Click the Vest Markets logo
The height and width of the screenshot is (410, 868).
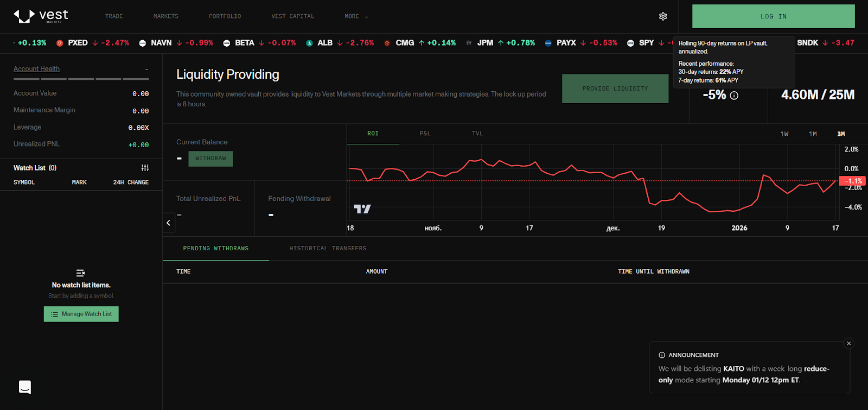tap(41, 16)
